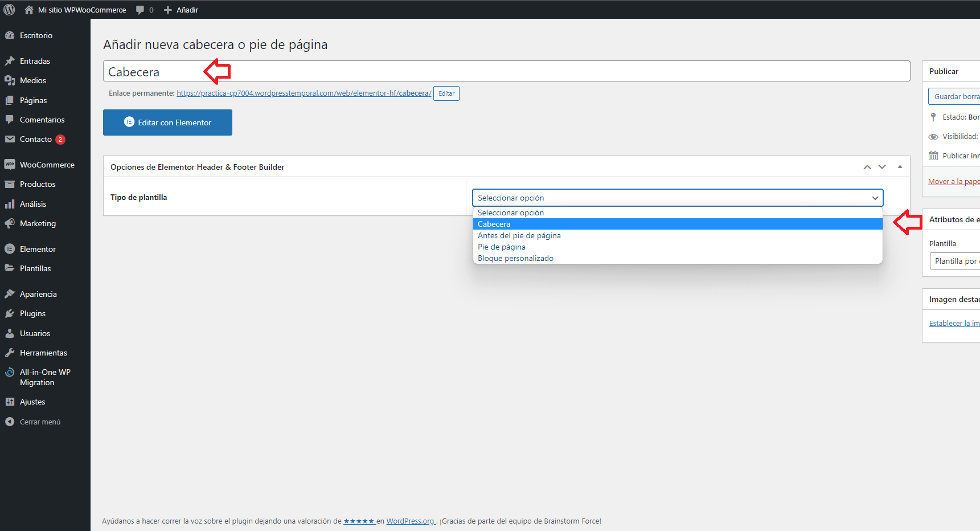The width and height of the screenshot is (980, 531).
Task: Click the plus icon beside Añadir
Action: 168,10
